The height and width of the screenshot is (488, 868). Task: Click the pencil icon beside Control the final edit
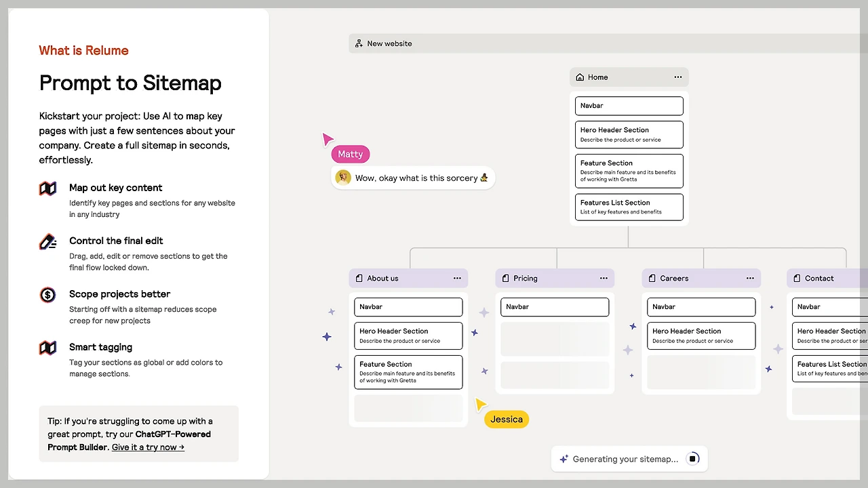pyautogui.click(x=47, y=241)
